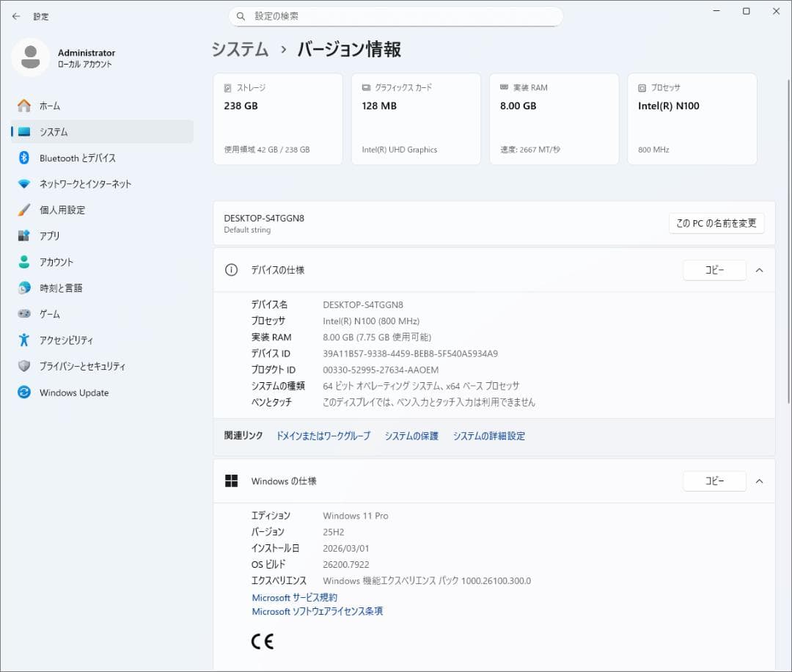Click the システム breadcrumb in the title
Image resolution: width=792 pixels, height=672 pixels.
point(240,49)
